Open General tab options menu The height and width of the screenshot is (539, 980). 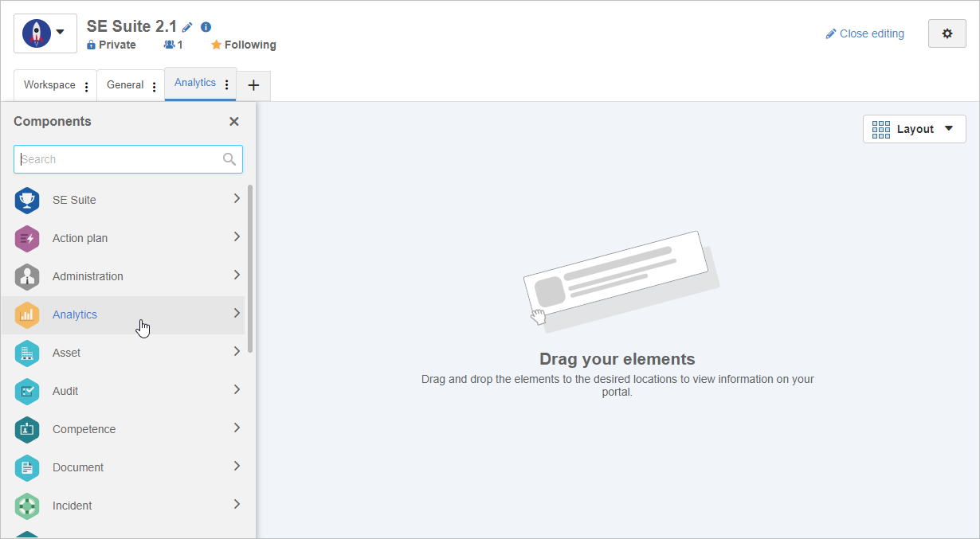point(155,87)
